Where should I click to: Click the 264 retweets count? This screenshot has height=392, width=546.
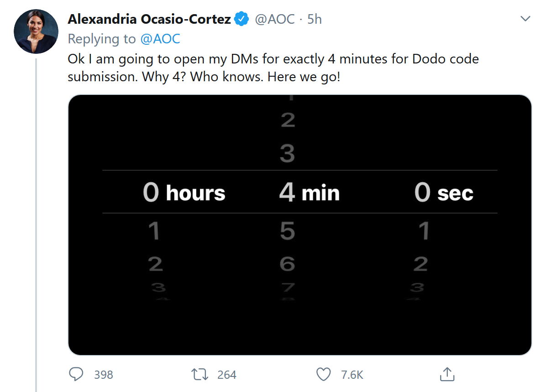tap(226, 375)
